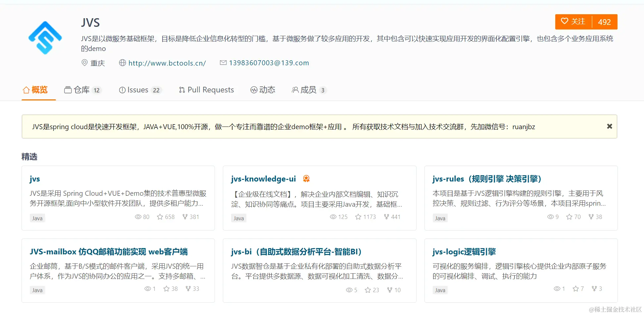This screenshot has height=315, width=644.
Task: Dismiss the yellow announcement banner
Action: point(610,126)
